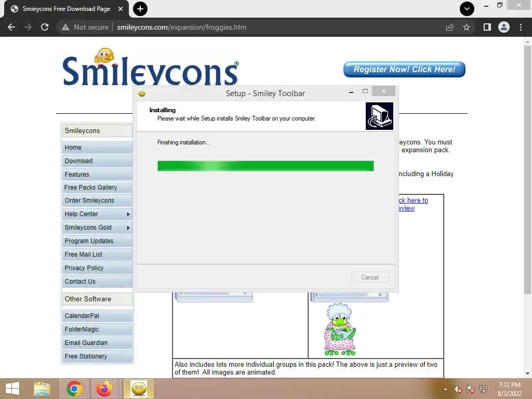532x399 pixels.
Task: Click the muted volume tray icon
Action: 458,389
